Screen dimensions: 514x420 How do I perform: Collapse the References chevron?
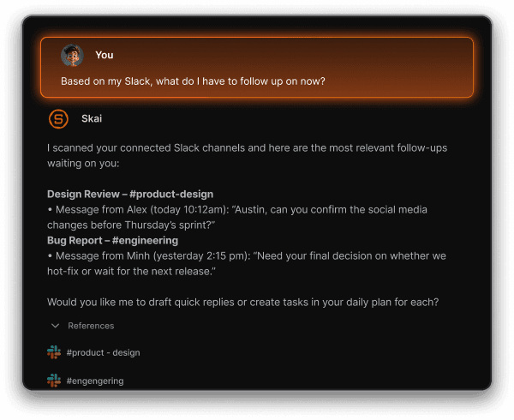(56, 326)
